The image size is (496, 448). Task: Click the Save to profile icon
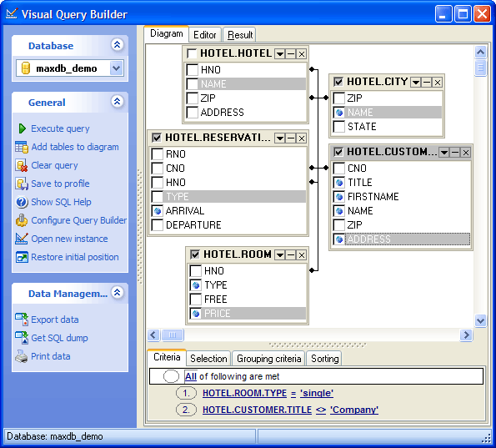(22, 184)
